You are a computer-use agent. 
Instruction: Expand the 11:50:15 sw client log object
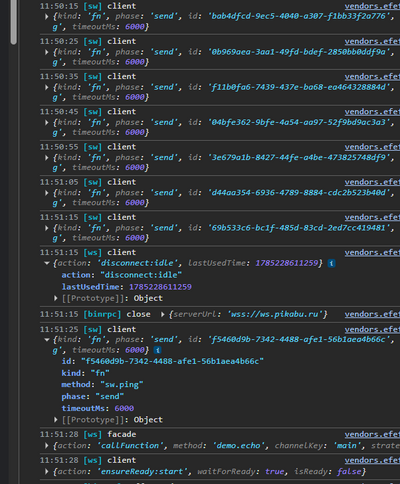click(x=47, y=16)
